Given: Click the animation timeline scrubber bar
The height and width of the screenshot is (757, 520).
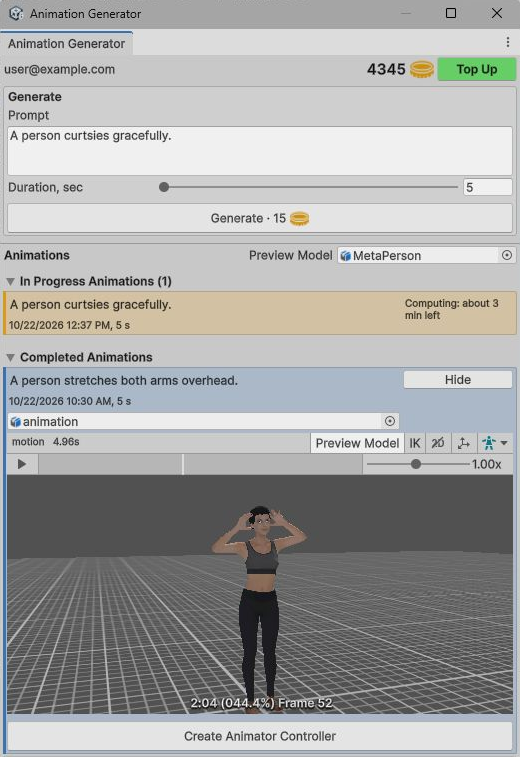Looking at the screenshot, I should (x=200, y=464).
